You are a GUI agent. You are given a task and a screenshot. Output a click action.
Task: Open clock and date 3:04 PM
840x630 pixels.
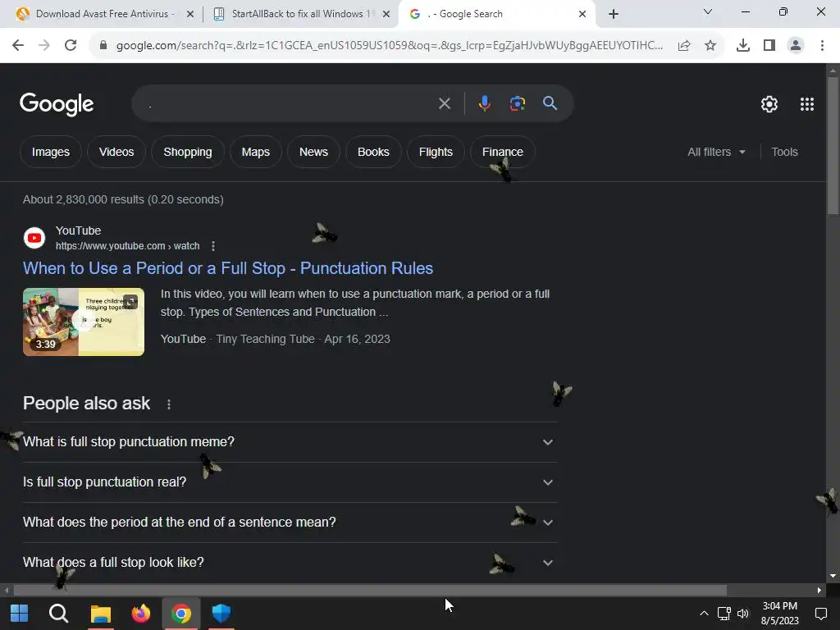click(779, 614)
